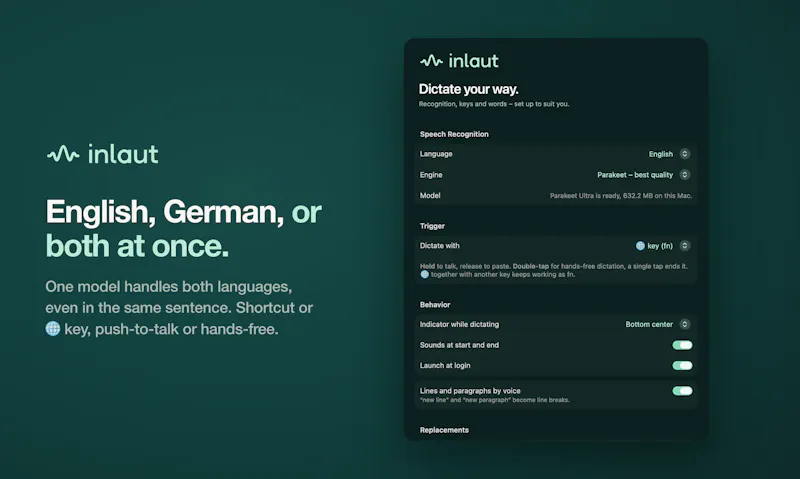Screen dimensions: 800x479
Task: Disable the Launch at login switch
Action: tap(682, 366)
